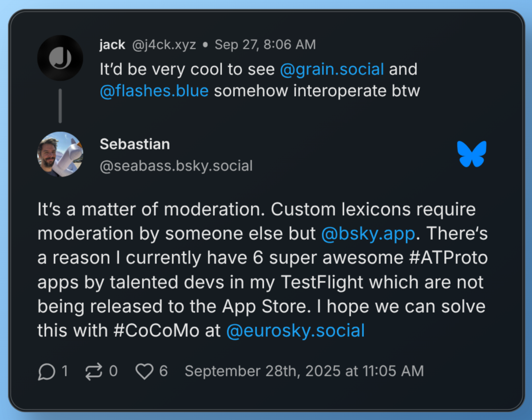
Task: Click the like heart icon
Action: pyautogui.click(x=144, y=371)
